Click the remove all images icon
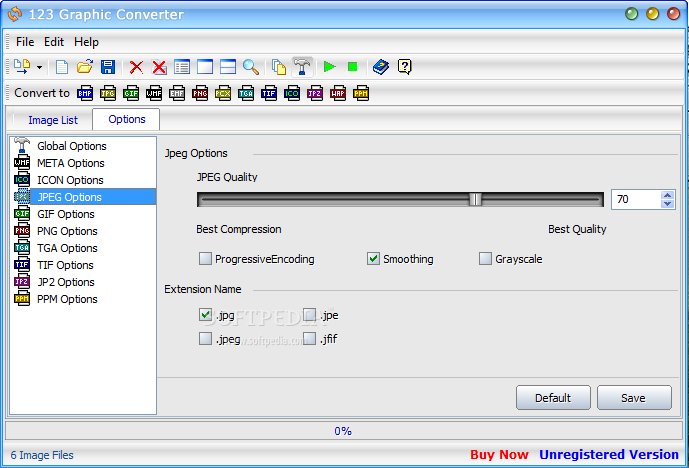 [159, 67]
